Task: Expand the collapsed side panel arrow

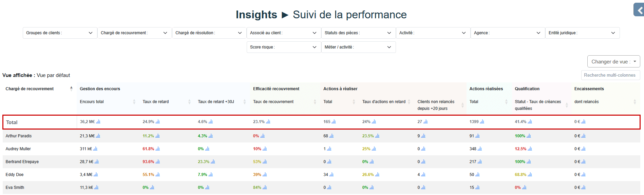Action: point(639,10)
